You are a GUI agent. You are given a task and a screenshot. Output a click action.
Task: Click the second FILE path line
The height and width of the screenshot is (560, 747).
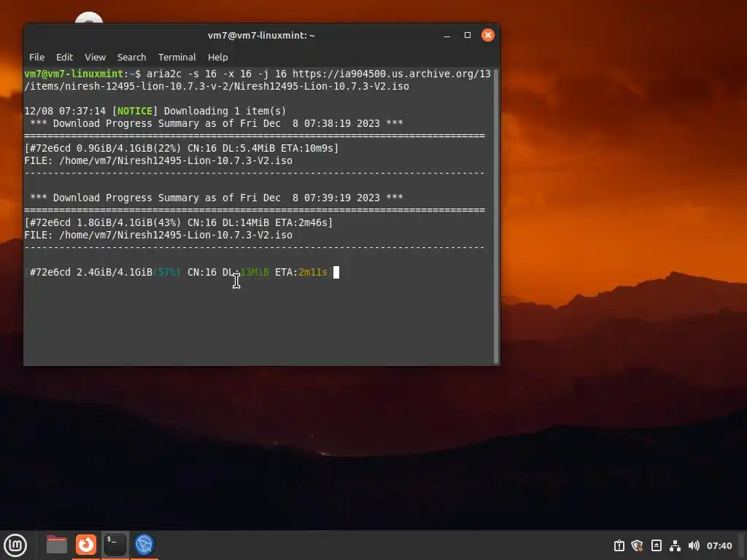point(158,235)
